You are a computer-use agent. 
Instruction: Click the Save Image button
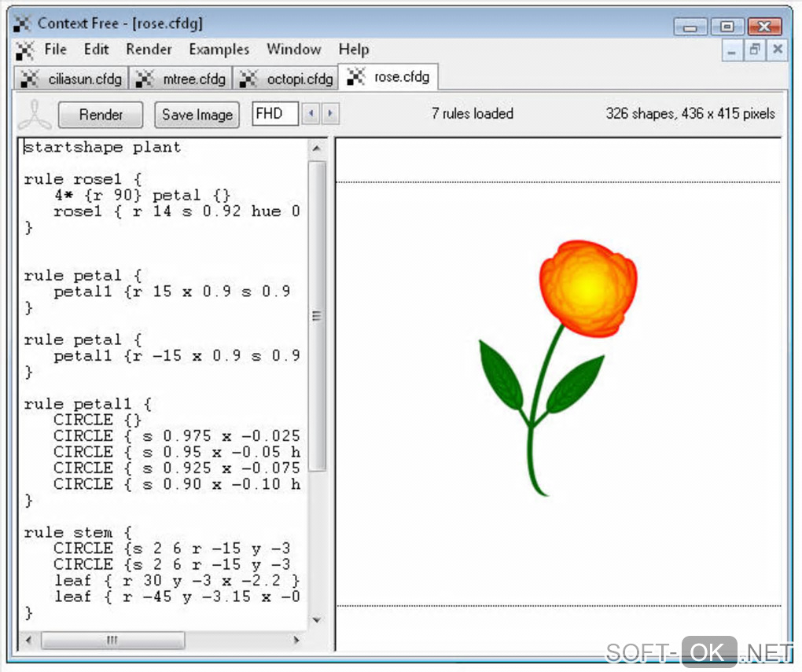click(197, 115)
